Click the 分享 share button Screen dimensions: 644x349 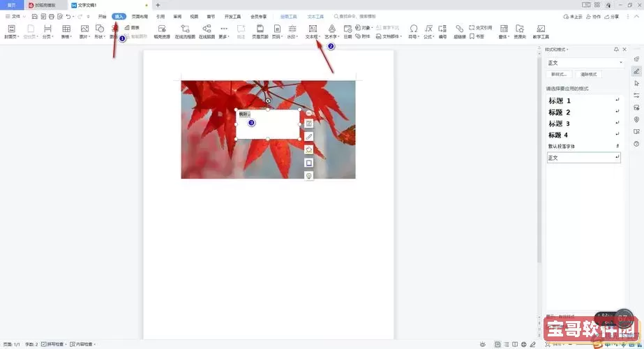[611, 17]
